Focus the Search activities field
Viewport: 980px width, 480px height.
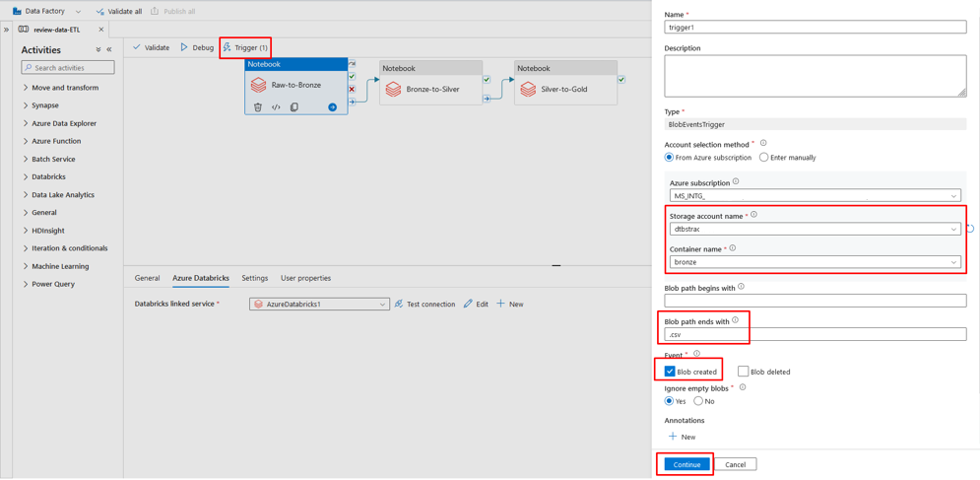pyautogui.click(x=68, y=68)
